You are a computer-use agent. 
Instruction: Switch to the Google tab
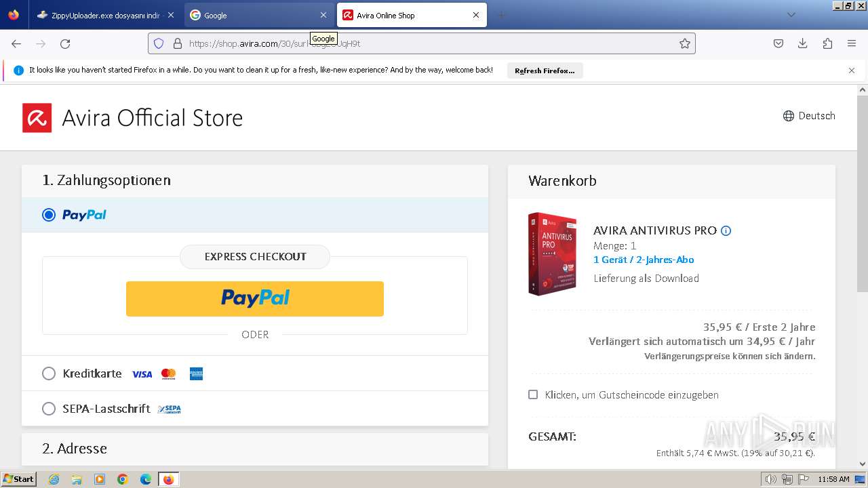point(260,15)
